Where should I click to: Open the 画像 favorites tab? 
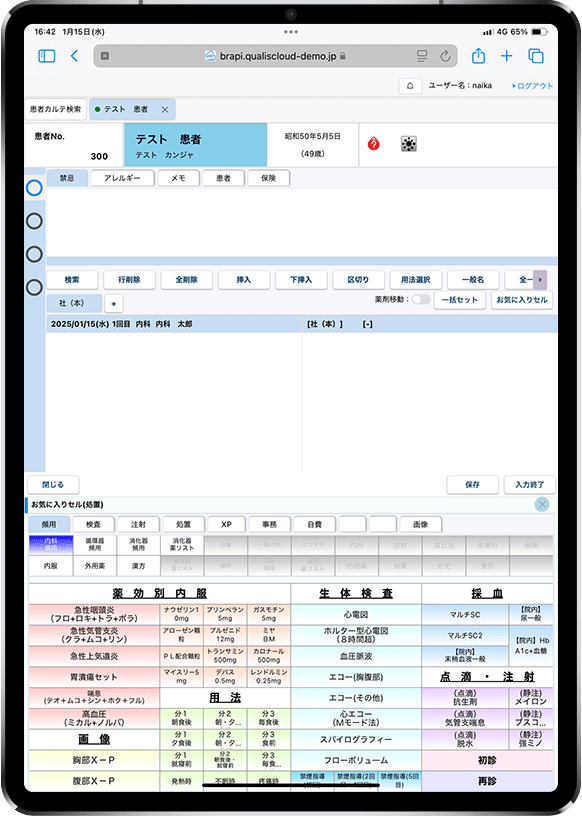coord(421,524)
